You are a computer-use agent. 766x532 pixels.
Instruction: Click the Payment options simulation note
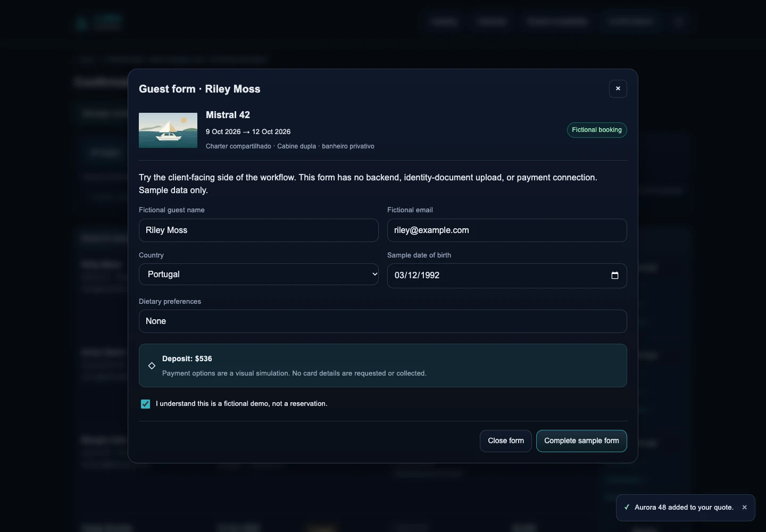(x=294, y=373)
